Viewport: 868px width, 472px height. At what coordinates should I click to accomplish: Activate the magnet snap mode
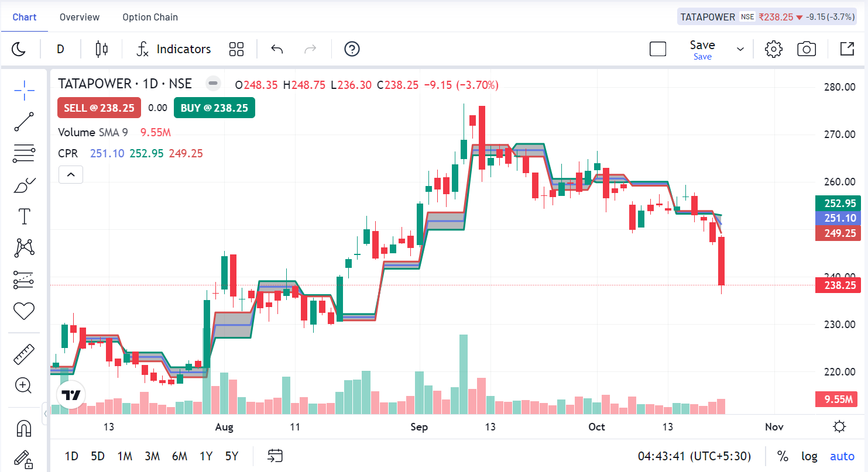pos(24,429)
